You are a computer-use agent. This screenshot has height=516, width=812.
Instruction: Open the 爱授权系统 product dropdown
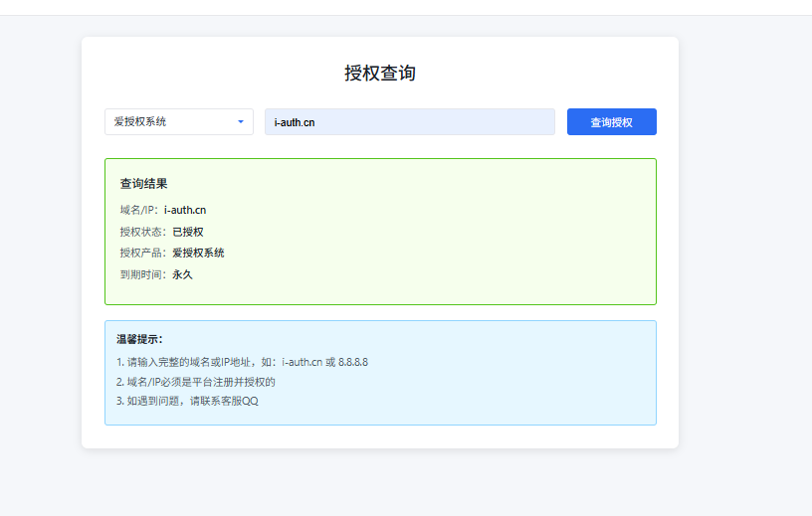[171, 121]
